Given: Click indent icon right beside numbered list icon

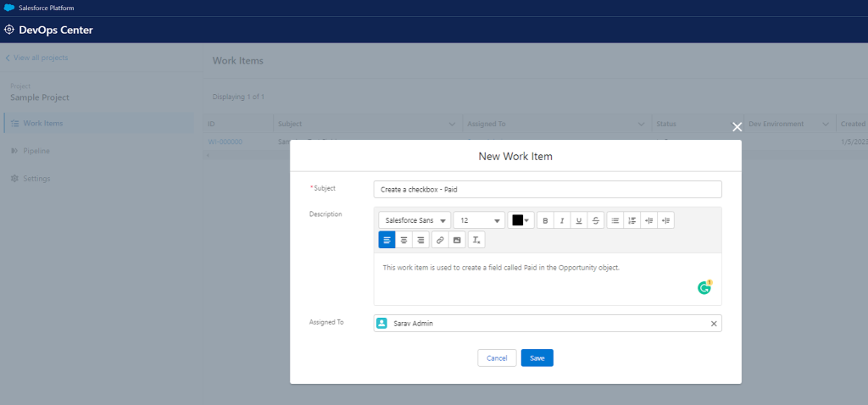Looking at the screenshot, I should point(648,220).
